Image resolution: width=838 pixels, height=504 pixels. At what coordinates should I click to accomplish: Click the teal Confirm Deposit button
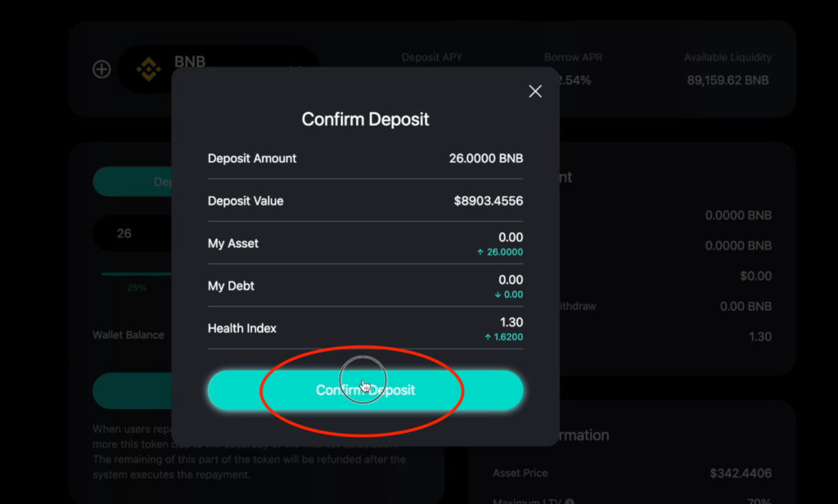point(366,390)
